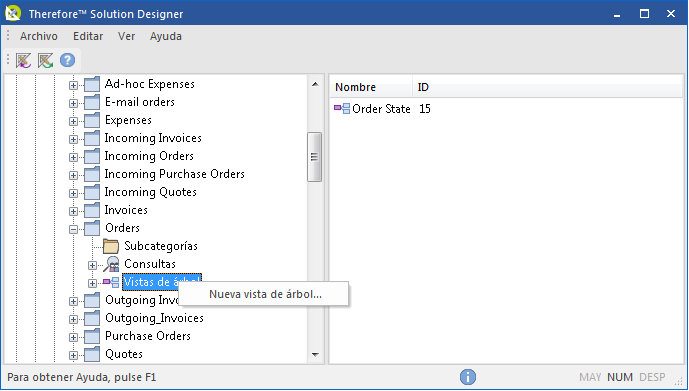Click the ID value 15
This screenshot has height=391, width=689.
pos(424,109)
